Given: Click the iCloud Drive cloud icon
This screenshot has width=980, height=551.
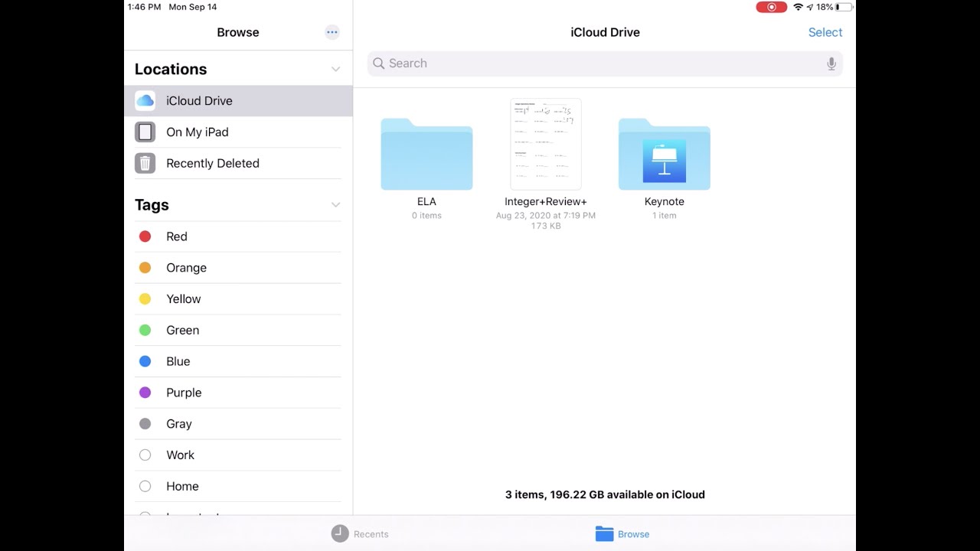Looking at the screenshot, I should pos(145,101).
